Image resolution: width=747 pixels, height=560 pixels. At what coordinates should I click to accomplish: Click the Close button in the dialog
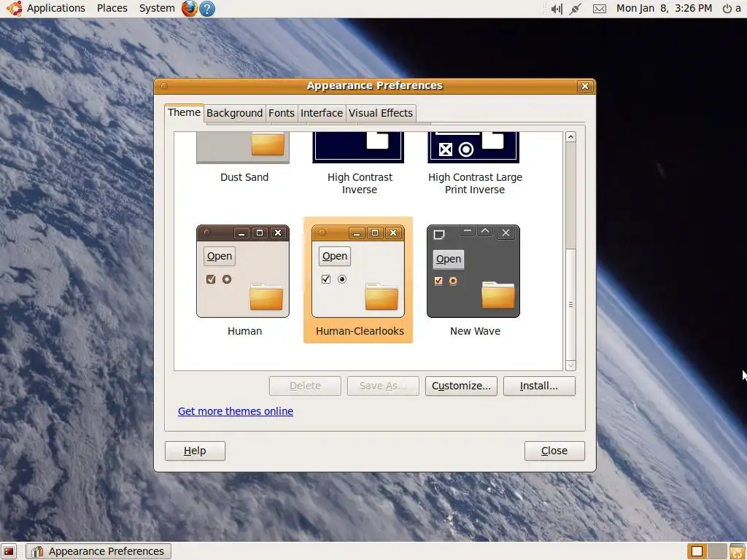point(554,451)
